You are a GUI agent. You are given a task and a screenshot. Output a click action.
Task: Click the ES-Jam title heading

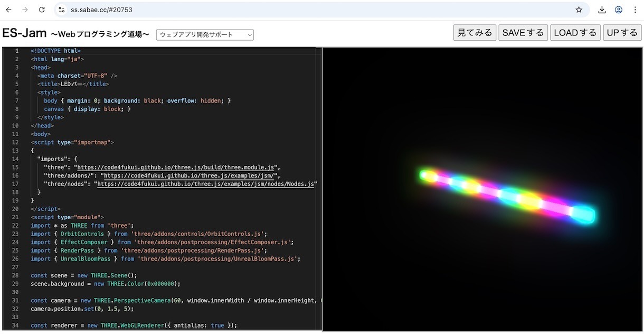pos(24,33)
